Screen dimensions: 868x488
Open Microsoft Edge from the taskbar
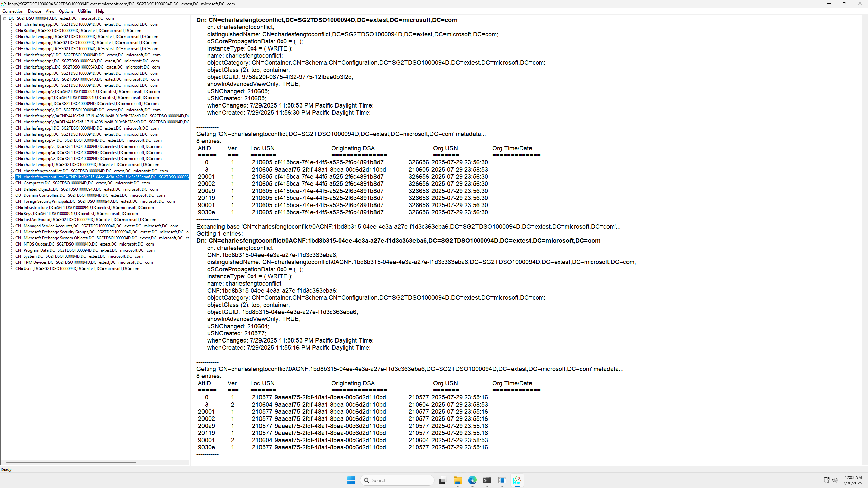[x=472, y=480]
